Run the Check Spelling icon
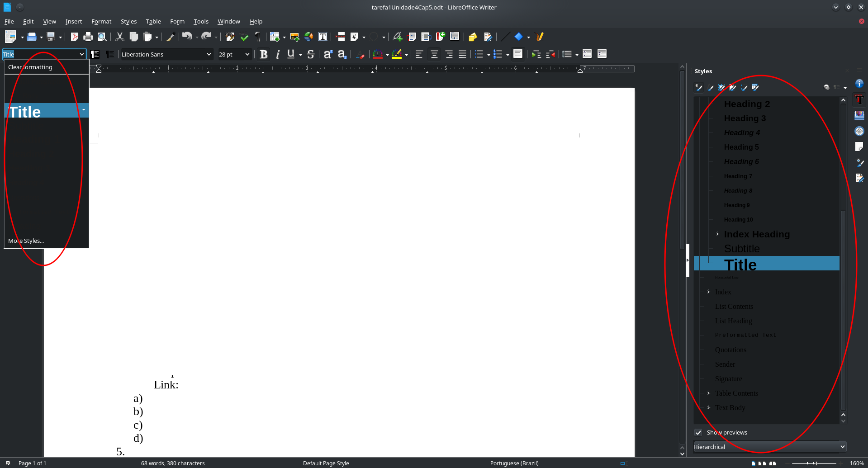This screenshot has height=468, width=868. coord(244,37)
